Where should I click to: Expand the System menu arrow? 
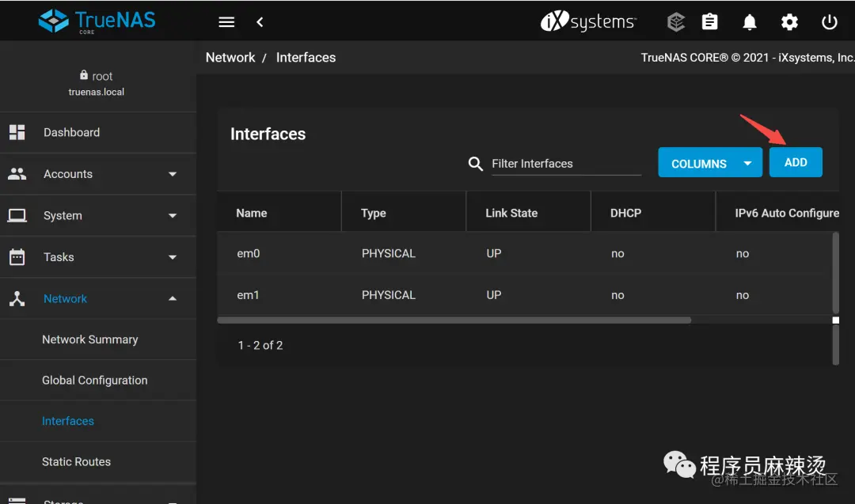pyautogui.click(x=173, y=216)
